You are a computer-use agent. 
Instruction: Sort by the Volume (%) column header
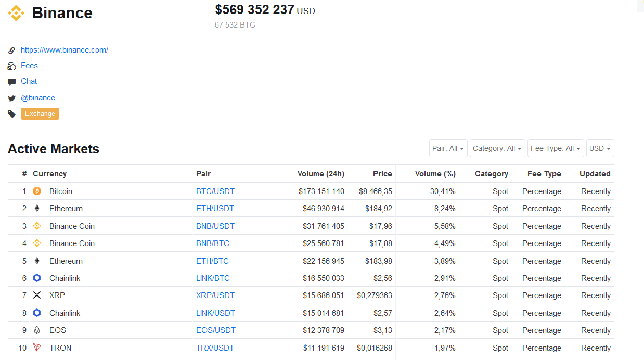click(435, 174)
